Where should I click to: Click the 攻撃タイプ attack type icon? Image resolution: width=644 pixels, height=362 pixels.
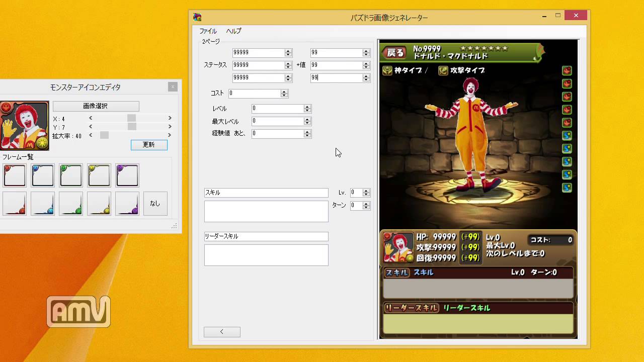click(x=443, y=71)
